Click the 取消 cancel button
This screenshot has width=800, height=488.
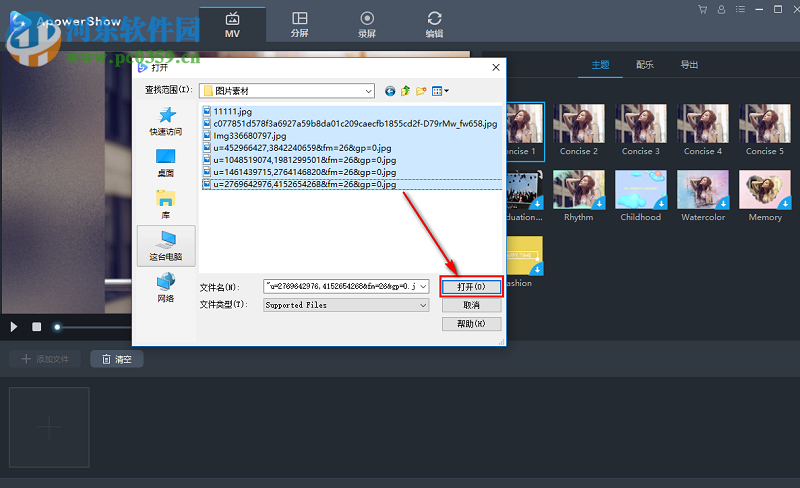(x=471, y=305)
